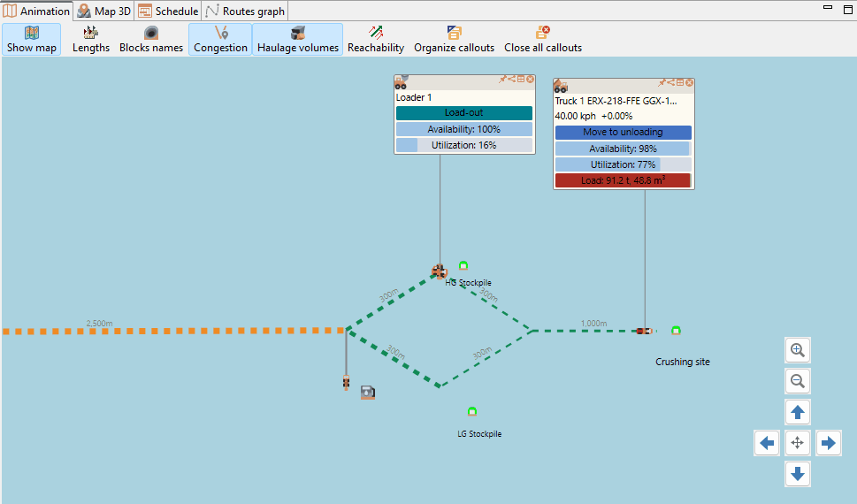Select loader vehicle at HG Stockpile

[x=439, y=271]
